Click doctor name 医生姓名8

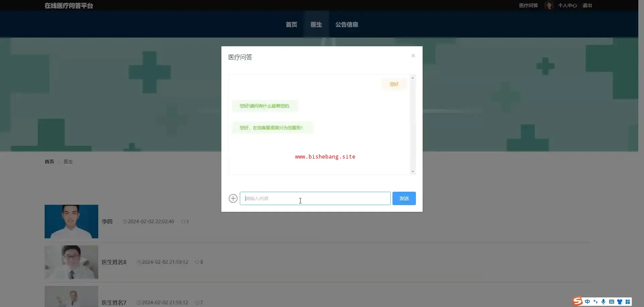point(114,262)
